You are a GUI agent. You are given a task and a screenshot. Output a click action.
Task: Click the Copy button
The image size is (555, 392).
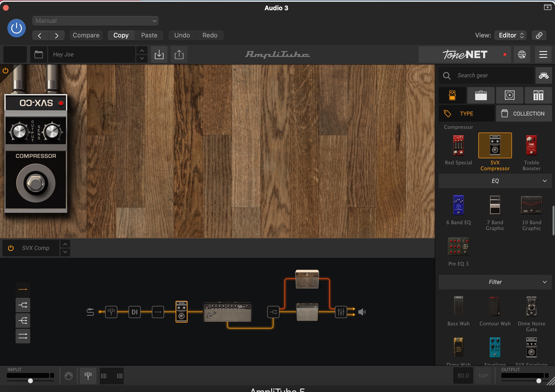click(x=121, y=36)
